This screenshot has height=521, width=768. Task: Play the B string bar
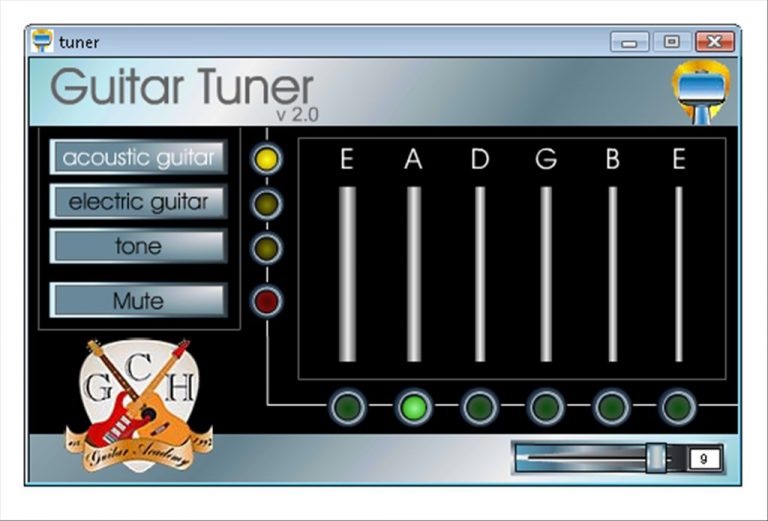613,274
